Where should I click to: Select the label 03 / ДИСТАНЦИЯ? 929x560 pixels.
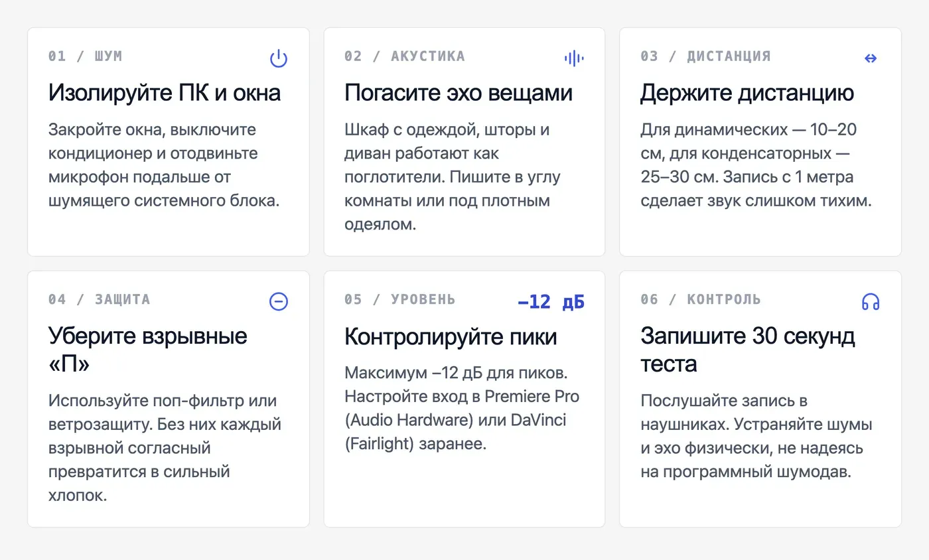tap(705, 56)
